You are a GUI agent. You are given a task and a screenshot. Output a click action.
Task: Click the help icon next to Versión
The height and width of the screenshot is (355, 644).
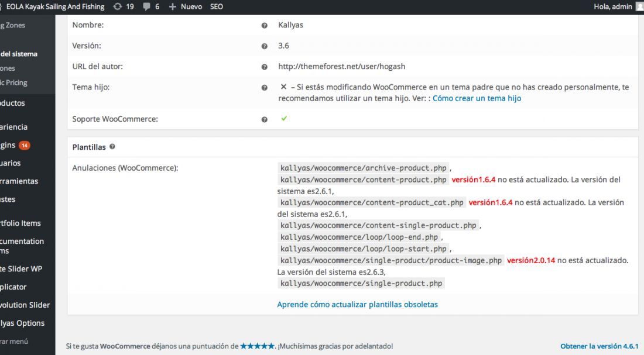[265, 46]
